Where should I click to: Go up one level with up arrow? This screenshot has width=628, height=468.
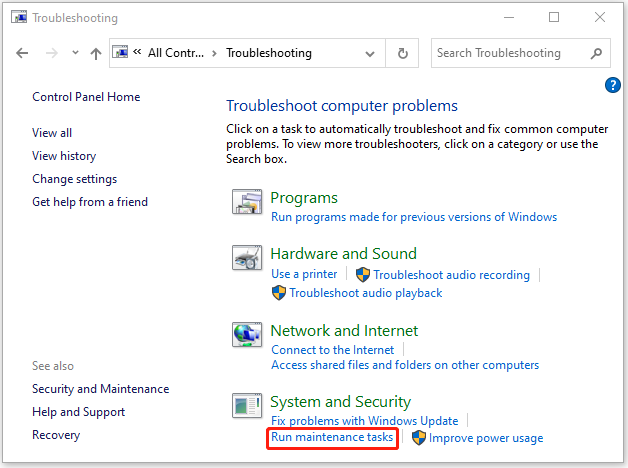point(96,53)
